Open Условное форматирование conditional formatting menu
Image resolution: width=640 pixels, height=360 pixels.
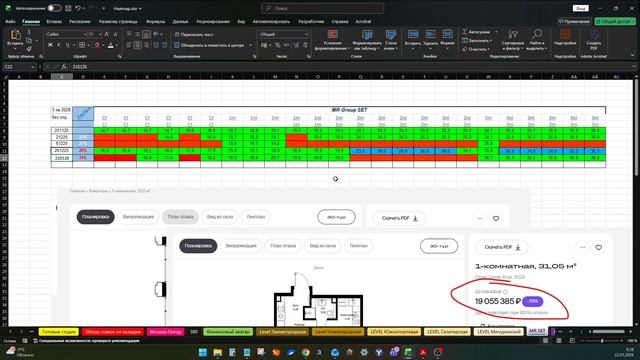(333, 40)
